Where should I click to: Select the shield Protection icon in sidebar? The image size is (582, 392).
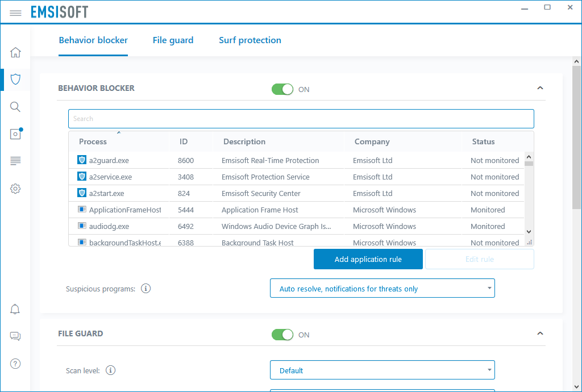(15, 79)
